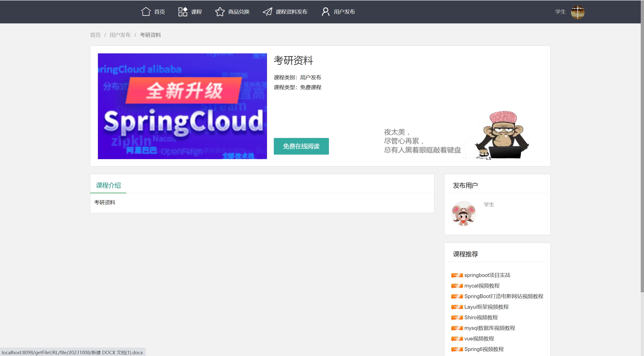
Task: Click the HOT badge beside vue视频教程
Action: pos(457,339)
